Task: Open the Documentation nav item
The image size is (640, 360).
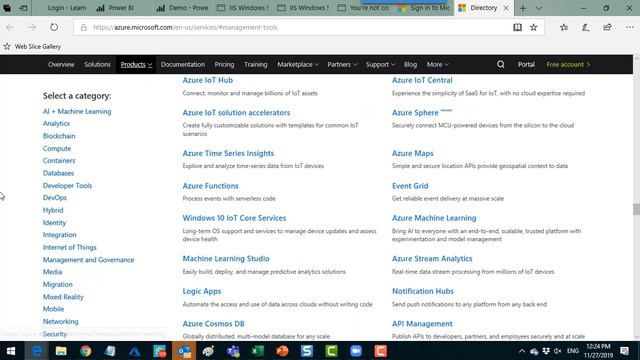Action: point(182,64)
